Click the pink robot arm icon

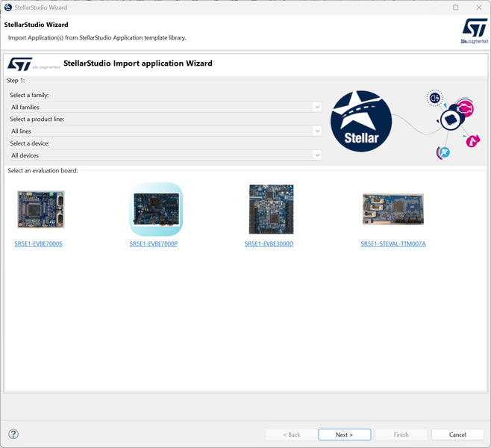pyautogui.click(x=472, y=141)
